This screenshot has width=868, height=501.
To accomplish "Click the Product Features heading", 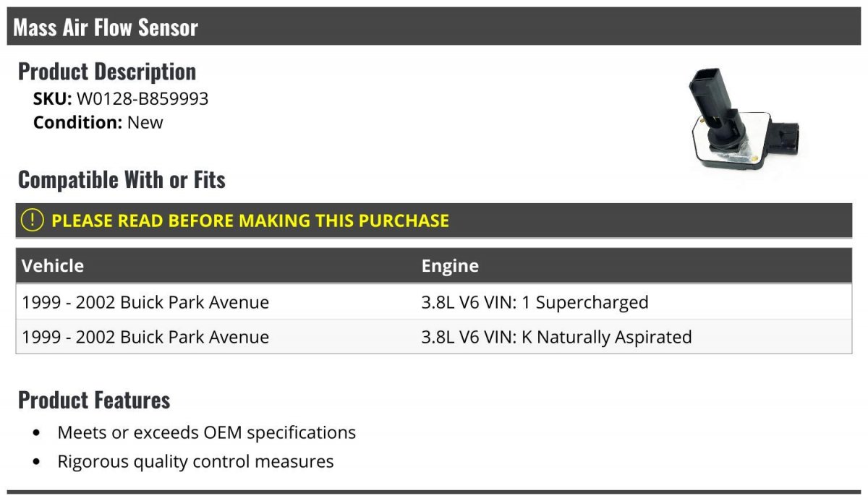I will point(94,400).
